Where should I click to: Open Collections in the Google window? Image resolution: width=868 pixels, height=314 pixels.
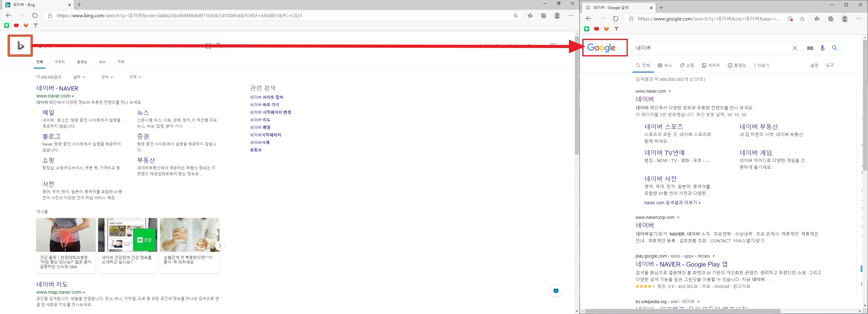831,19
